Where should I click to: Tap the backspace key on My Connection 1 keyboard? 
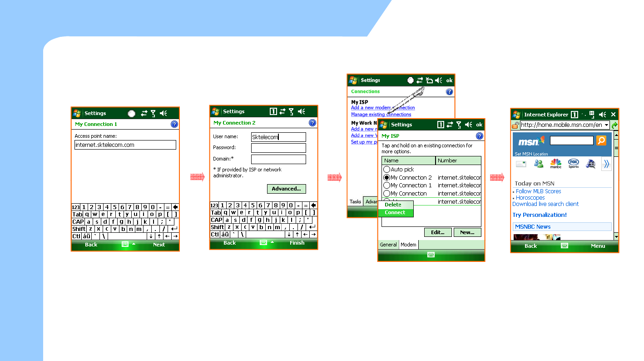175,207
